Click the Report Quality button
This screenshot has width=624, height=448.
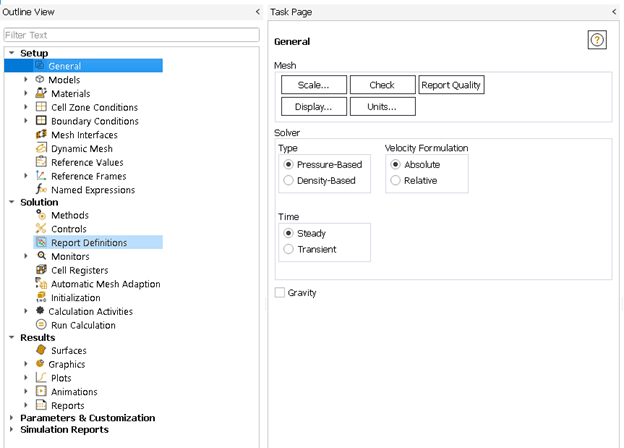pyautogui.click(x=451, y=85)
